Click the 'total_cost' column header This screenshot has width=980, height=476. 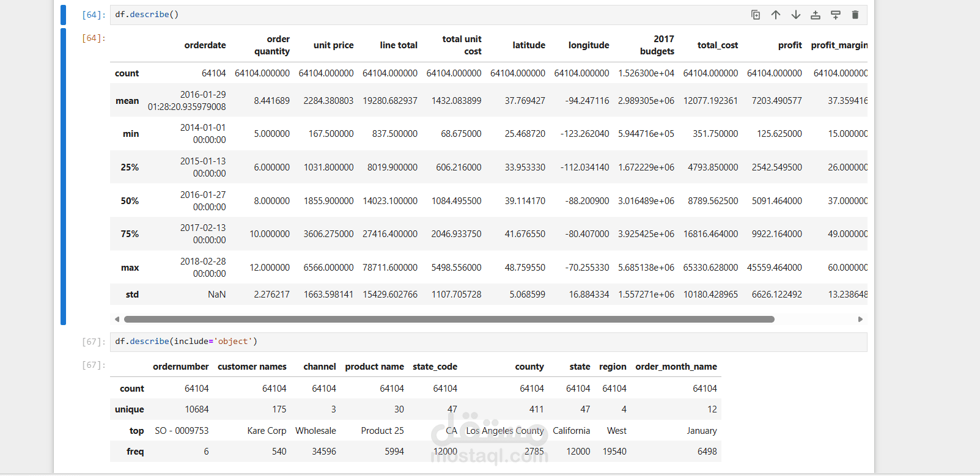pyautogui.click(x=718, y=45)
